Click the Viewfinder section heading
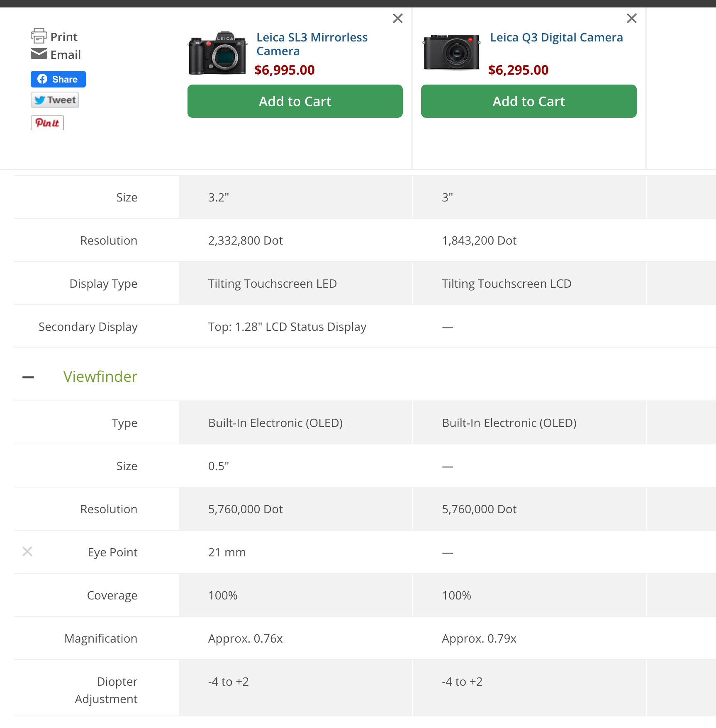Screen dimensions: 716x728 pos(100,376)
